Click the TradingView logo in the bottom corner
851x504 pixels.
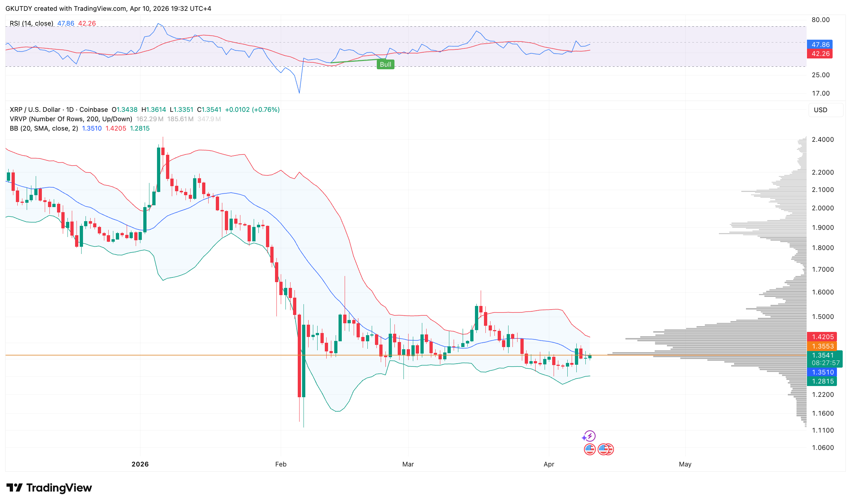pos(49,487)
